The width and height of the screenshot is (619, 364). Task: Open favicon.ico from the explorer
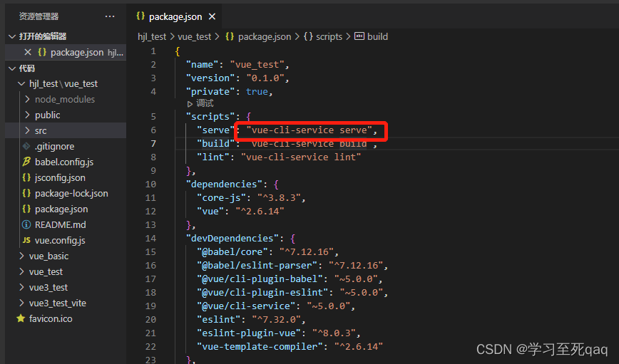click(51, 318)
